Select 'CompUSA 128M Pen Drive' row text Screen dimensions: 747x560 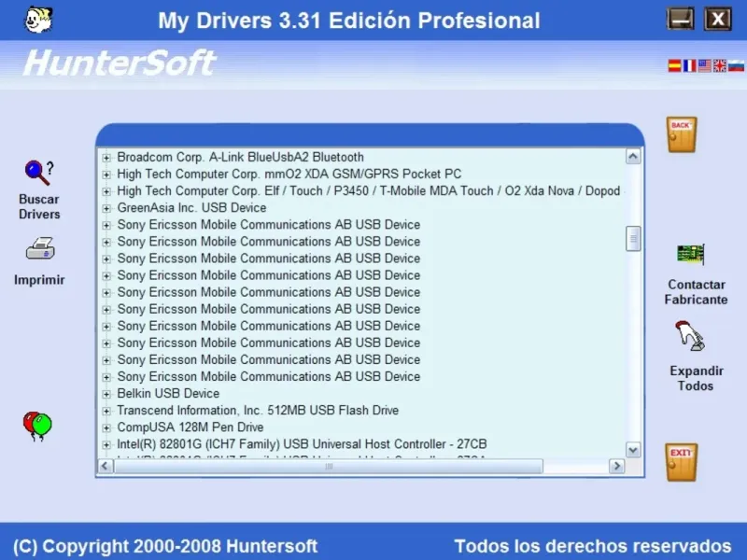[x=190, y=427]
